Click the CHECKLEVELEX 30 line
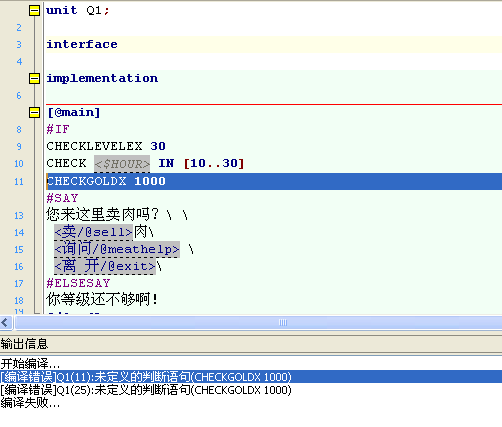The image size is (502, 427). click(x=106, y=146)
